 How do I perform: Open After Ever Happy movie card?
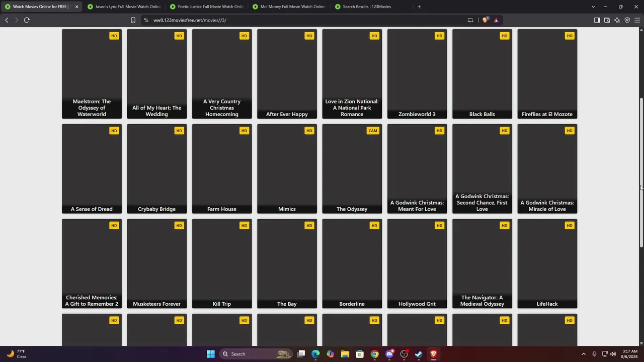287,74
